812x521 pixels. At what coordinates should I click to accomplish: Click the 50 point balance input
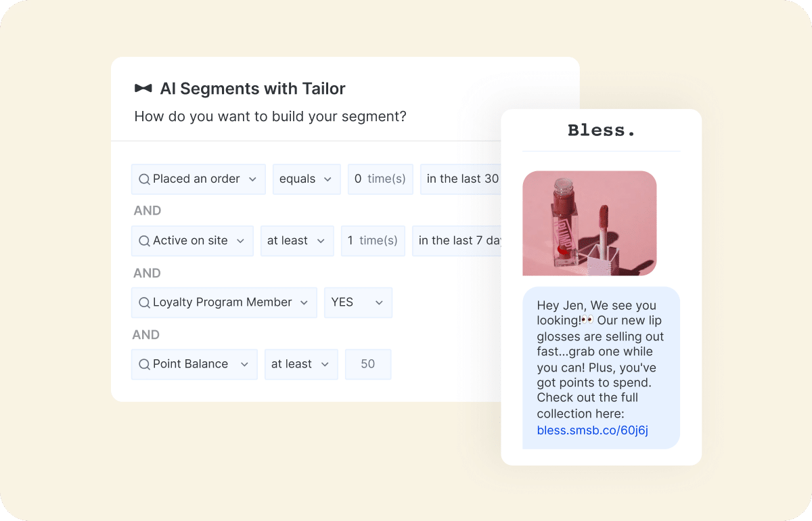368,364
